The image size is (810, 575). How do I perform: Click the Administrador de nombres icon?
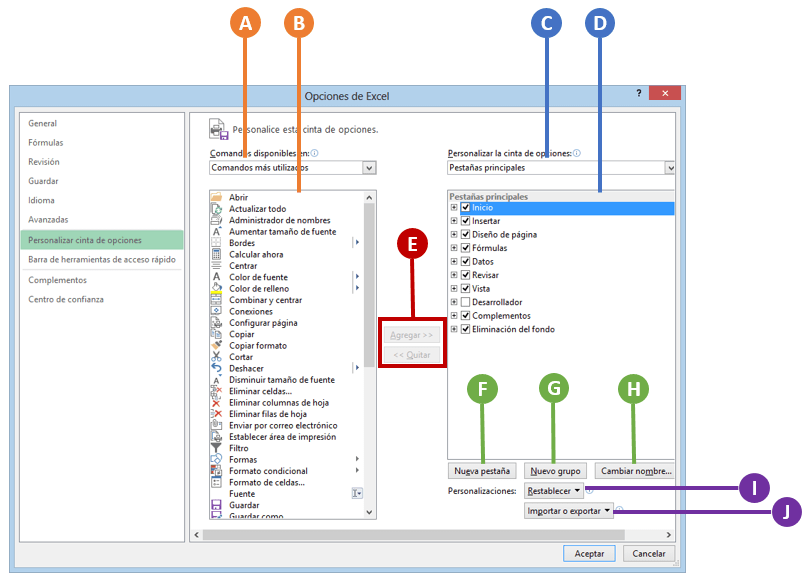click(x=216, y=220)
